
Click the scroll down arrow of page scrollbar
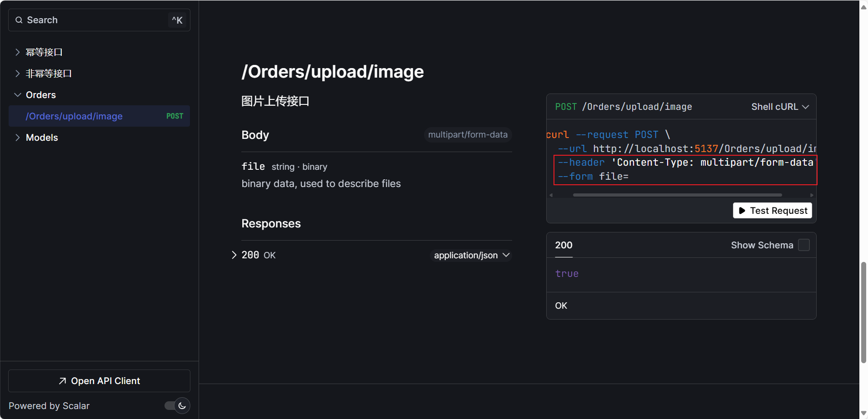tap(863, 413)
